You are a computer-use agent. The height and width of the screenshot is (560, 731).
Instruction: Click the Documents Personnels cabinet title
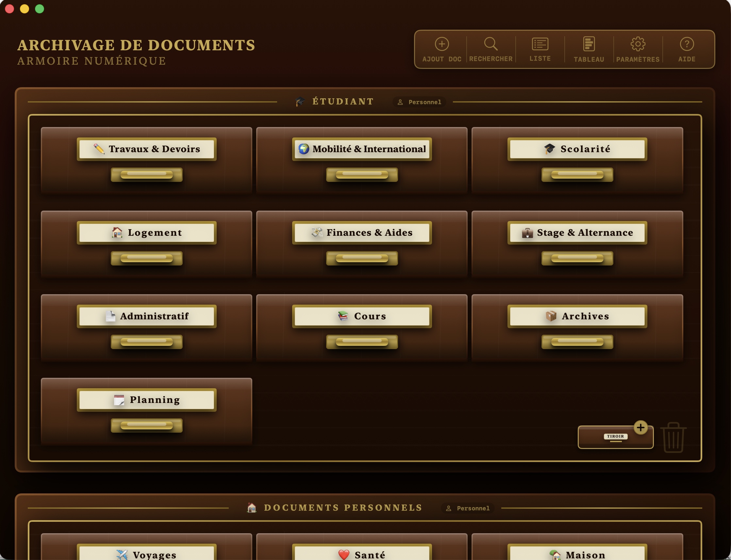pyautogui.click(x=343, y=508)
